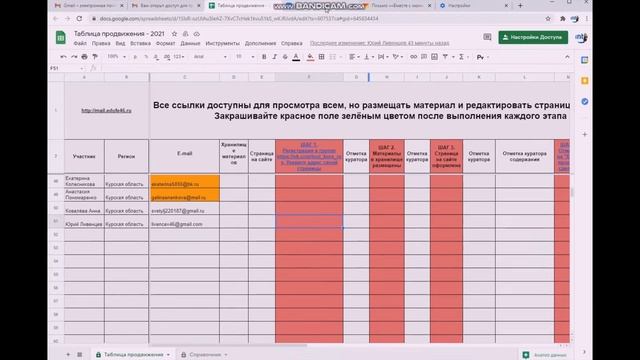Open the cell fill color picker
The image size is (640, 360).
pos(311,57)
